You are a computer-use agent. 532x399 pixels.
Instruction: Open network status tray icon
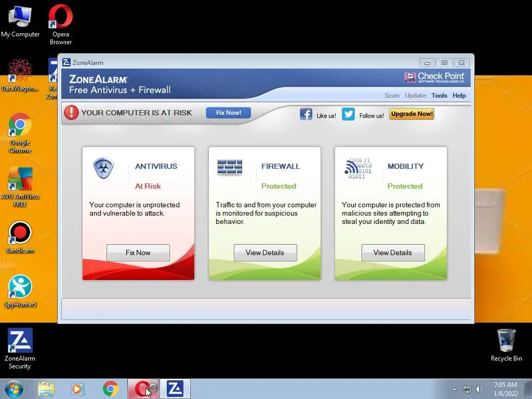[x=467, y=390]
